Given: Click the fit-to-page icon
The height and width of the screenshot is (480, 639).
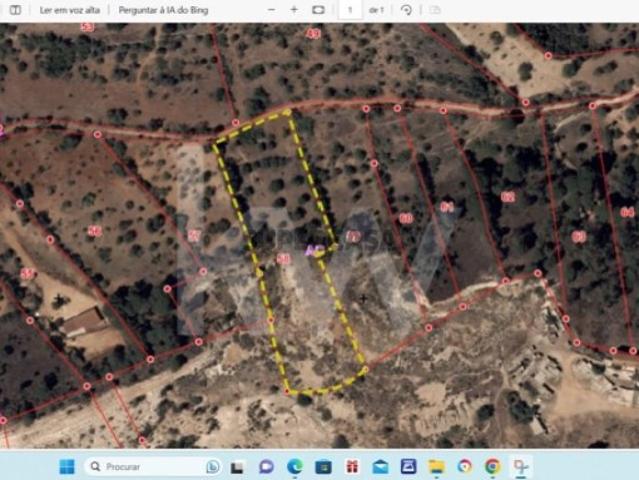Looking at the screenshot, I should tap(318, 9).
